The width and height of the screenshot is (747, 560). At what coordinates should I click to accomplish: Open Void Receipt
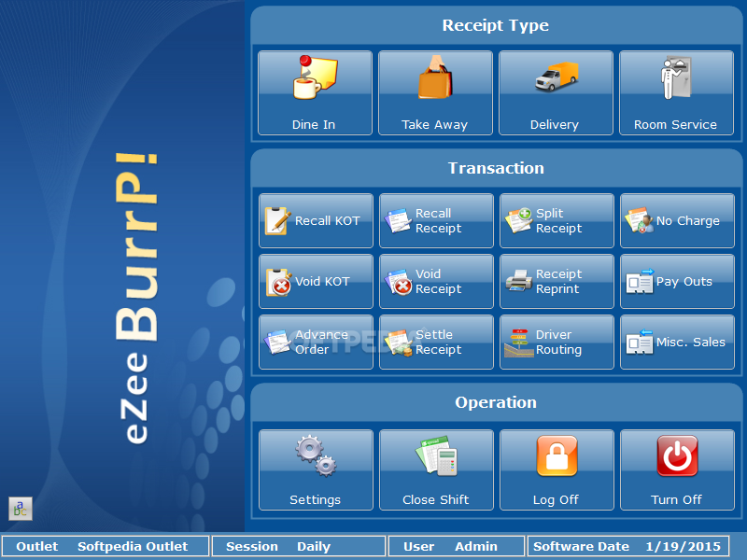pyautogui.click(x=436, y=282)
